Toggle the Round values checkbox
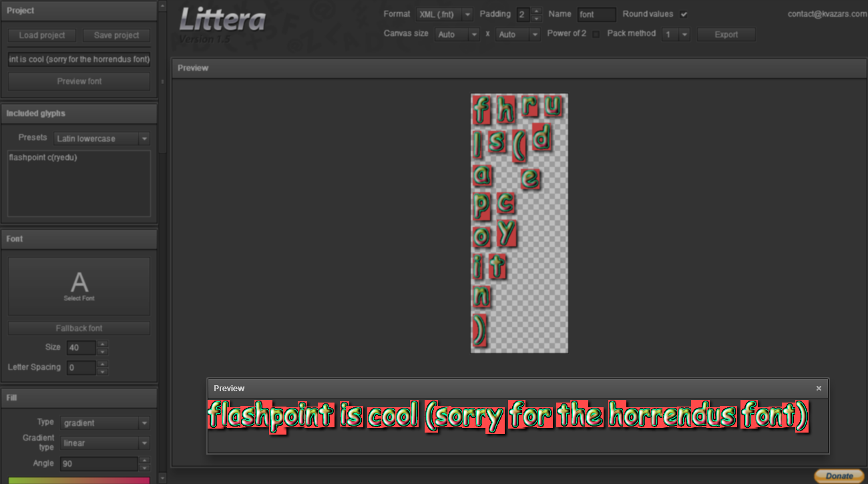 (684, 14)
